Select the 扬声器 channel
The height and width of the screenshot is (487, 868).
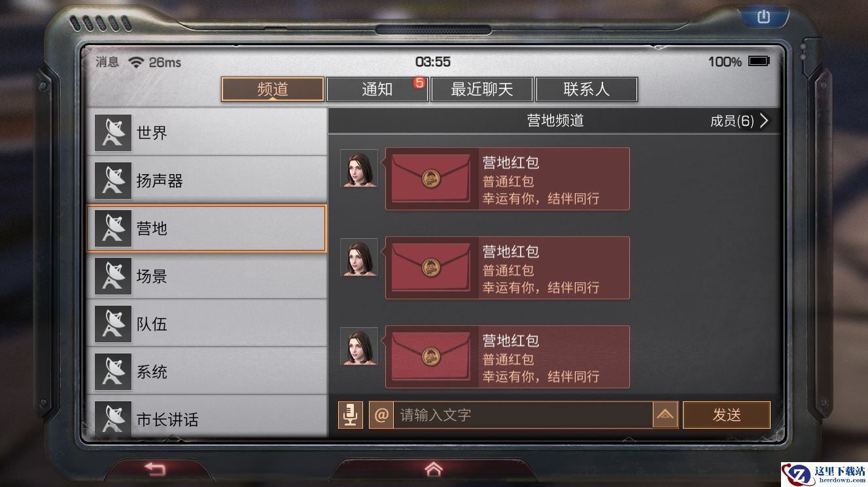point(207,181)
